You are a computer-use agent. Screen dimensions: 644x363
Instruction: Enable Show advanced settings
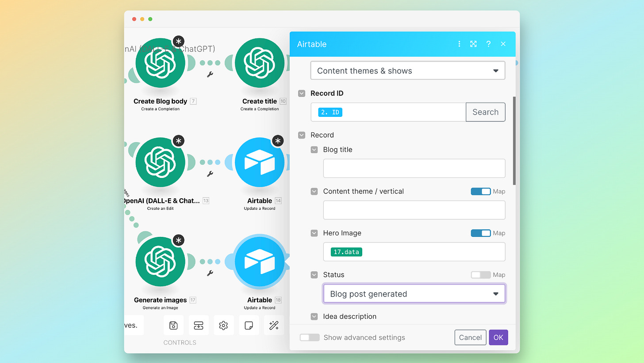[310, 337]
